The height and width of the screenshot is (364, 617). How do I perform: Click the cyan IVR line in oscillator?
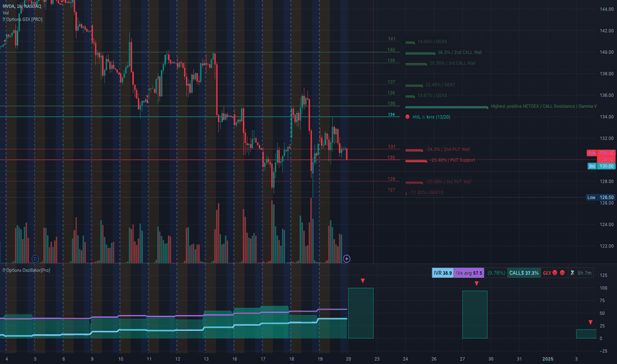[173, 330]
